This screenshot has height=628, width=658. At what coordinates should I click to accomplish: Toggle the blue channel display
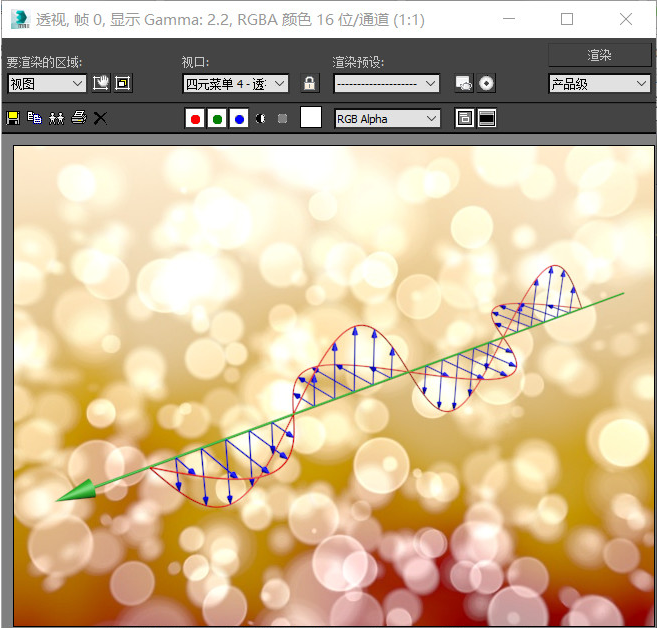coord(239,119)
